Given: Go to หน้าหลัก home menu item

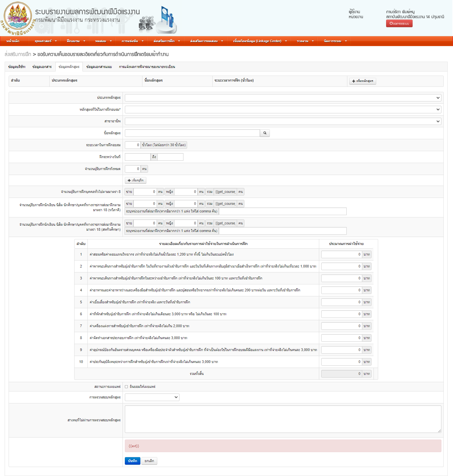Looking at the screenshot, I should [13, 41].
